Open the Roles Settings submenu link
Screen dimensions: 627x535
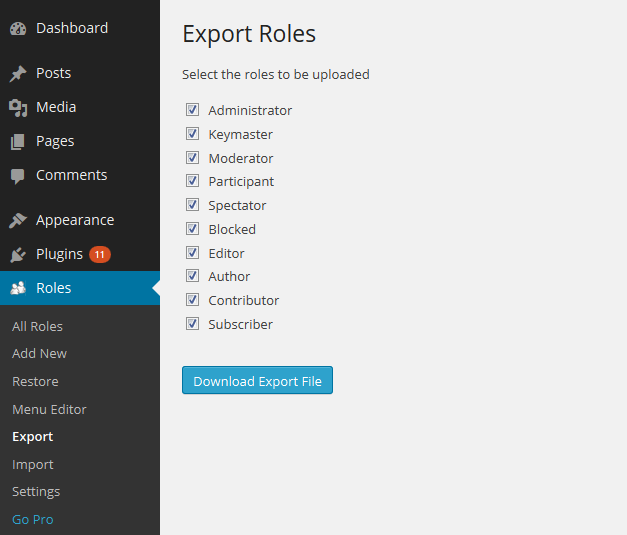pos(36,492)
